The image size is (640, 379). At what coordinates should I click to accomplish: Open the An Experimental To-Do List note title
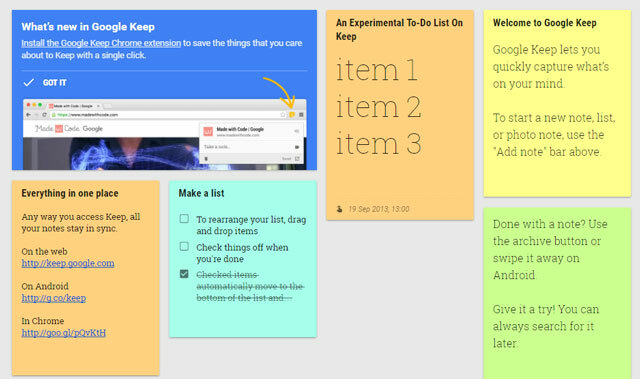tap(399, 29)
